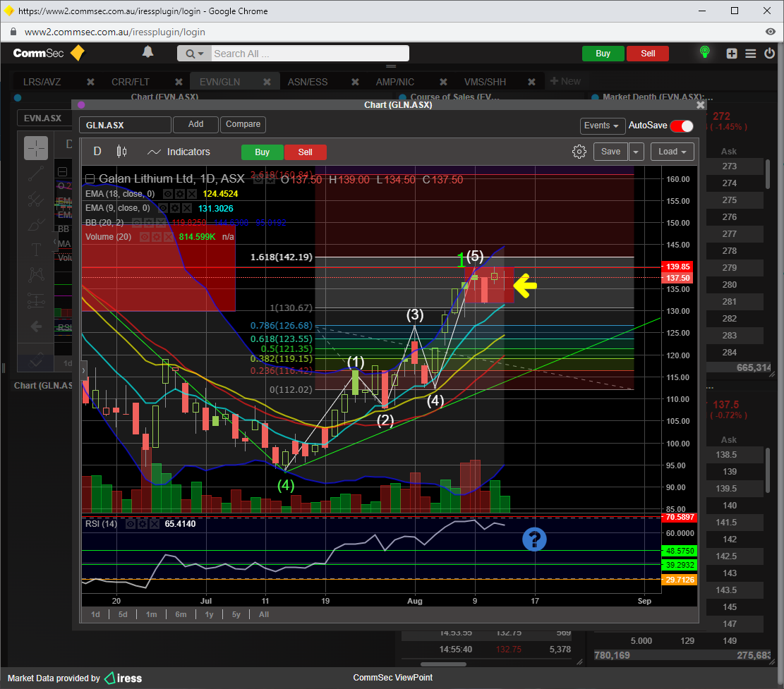Expand the GLN chart drawing toolbar

click(84, 371)
